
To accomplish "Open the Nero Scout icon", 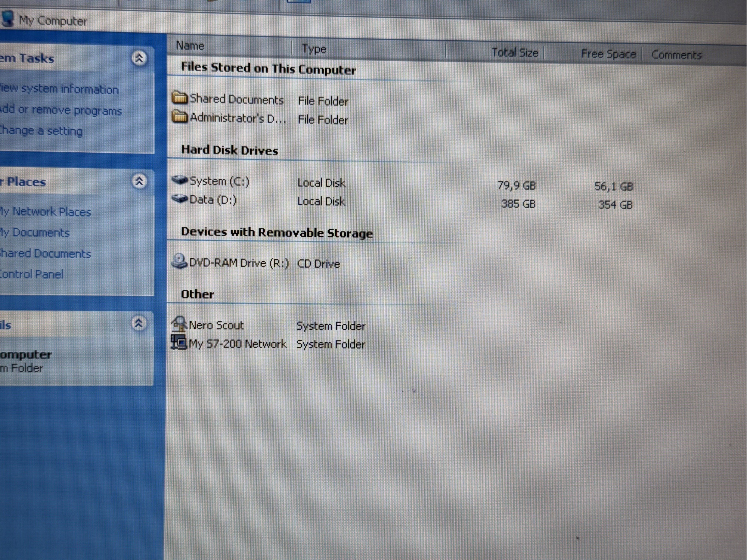I will (179, 324).
